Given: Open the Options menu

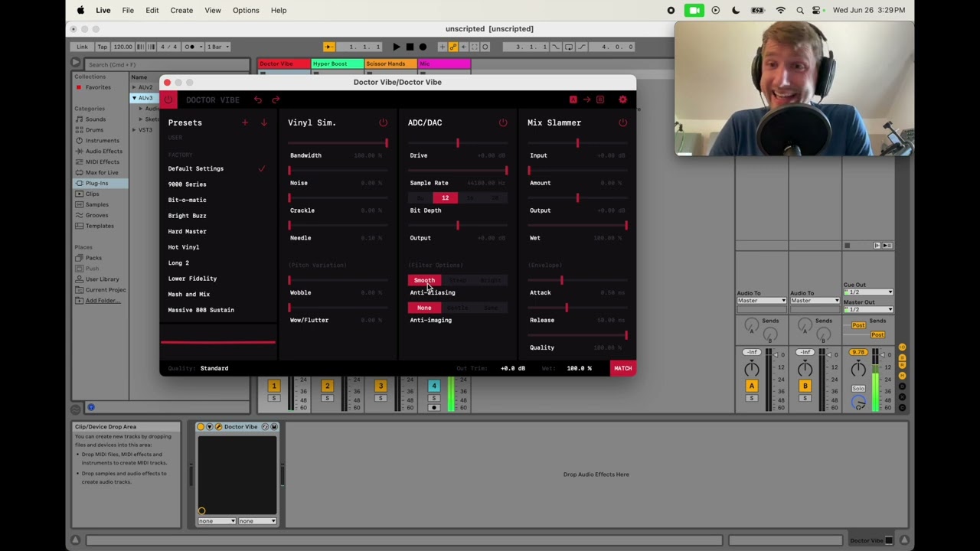Looking at the screenshot, I should click(x=246, y=10).
